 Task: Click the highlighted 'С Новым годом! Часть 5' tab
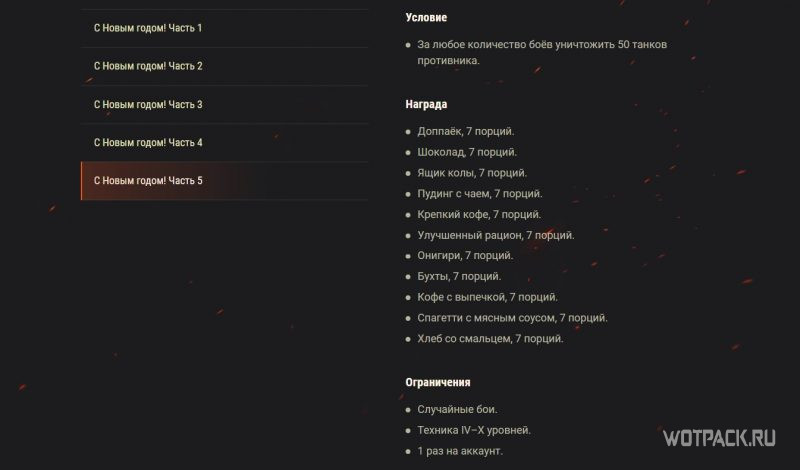pyautogui.click(x=224, y=181)
